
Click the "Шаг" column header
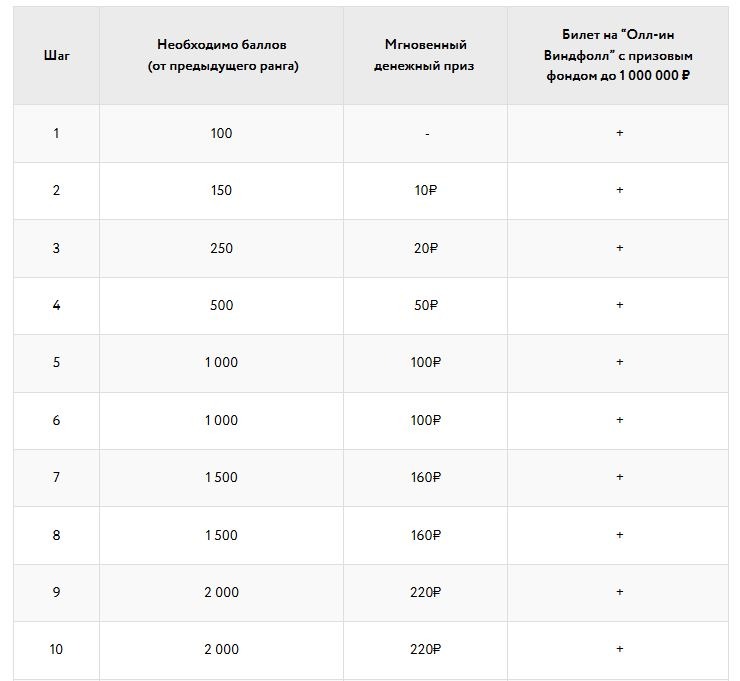pyautogui.click(x=57, y=55)
